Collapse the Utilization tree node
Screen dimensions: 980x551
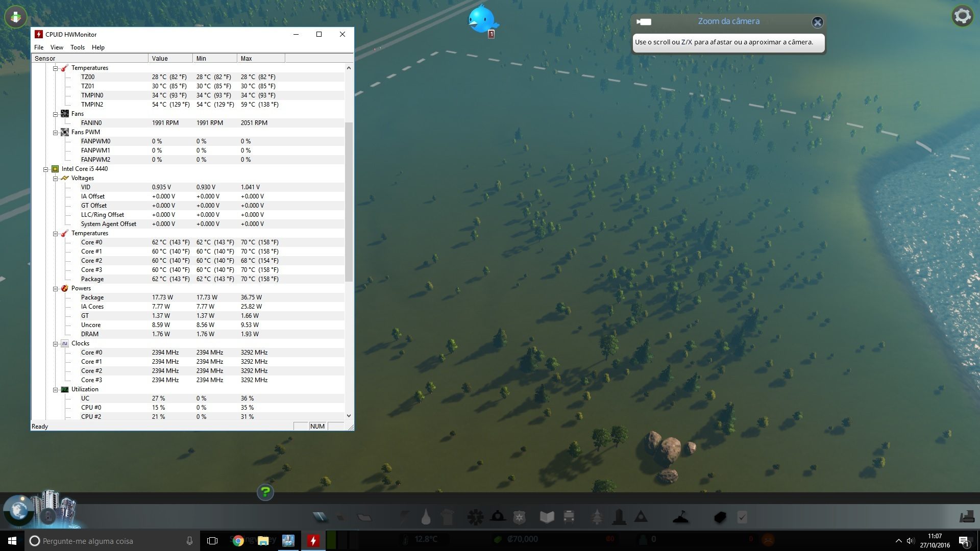coord(55,389)
